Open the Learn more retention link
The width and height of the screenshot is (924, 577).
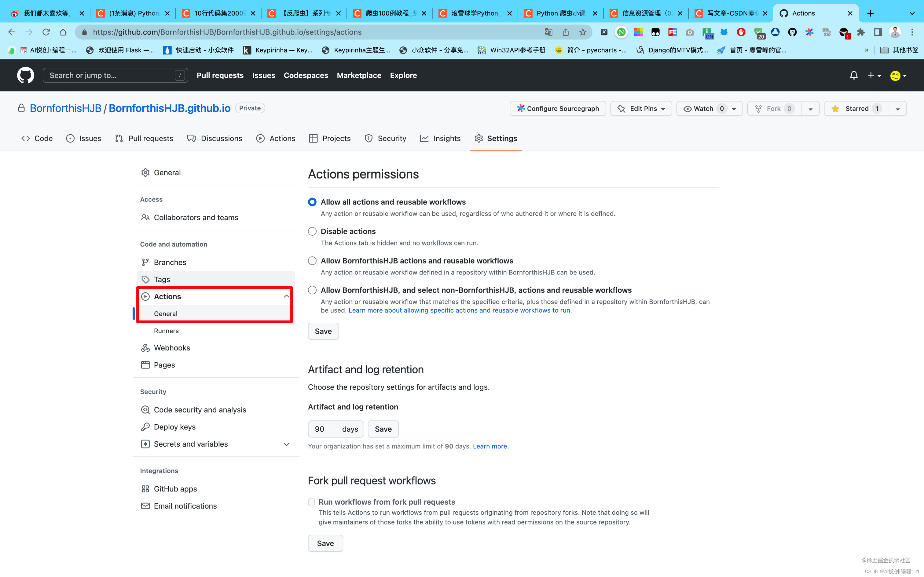tap(490, 446)
